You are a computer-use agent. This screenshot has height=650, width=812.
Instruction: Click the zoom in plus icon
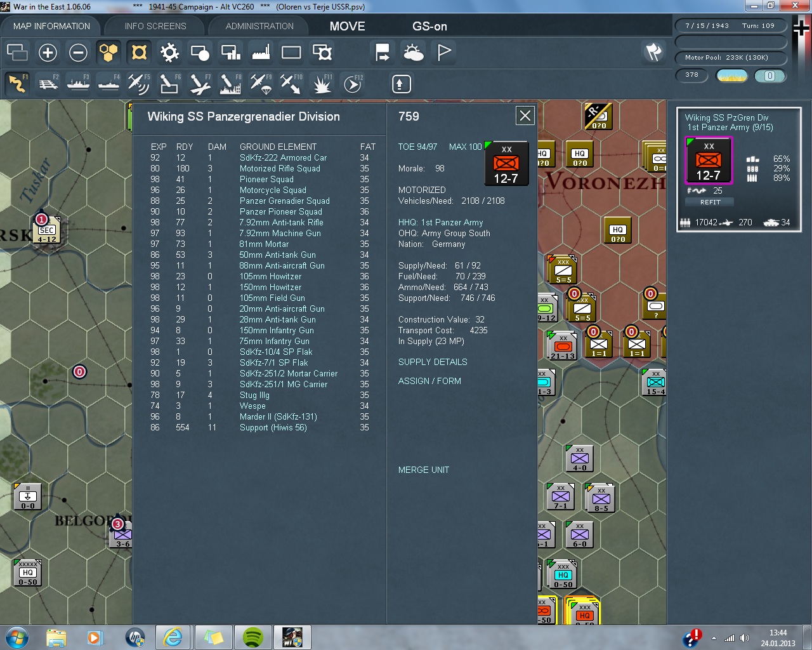coord(48,52)
